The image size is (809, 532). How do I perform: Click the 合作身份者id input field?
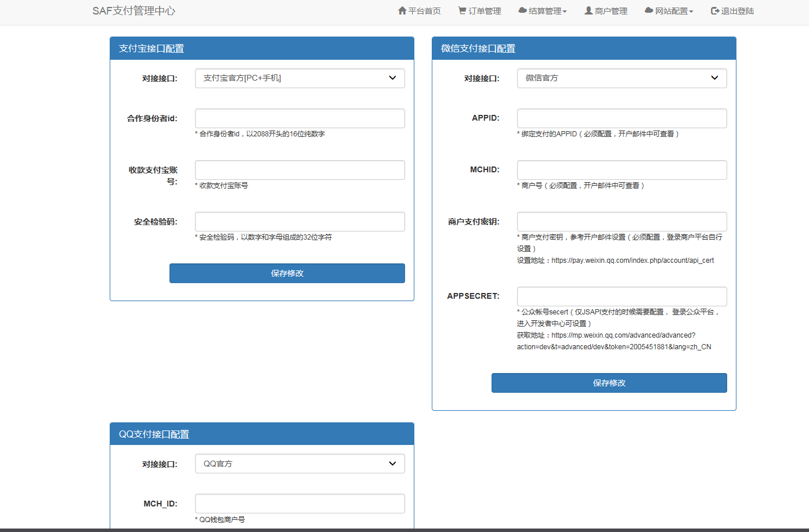299,118
